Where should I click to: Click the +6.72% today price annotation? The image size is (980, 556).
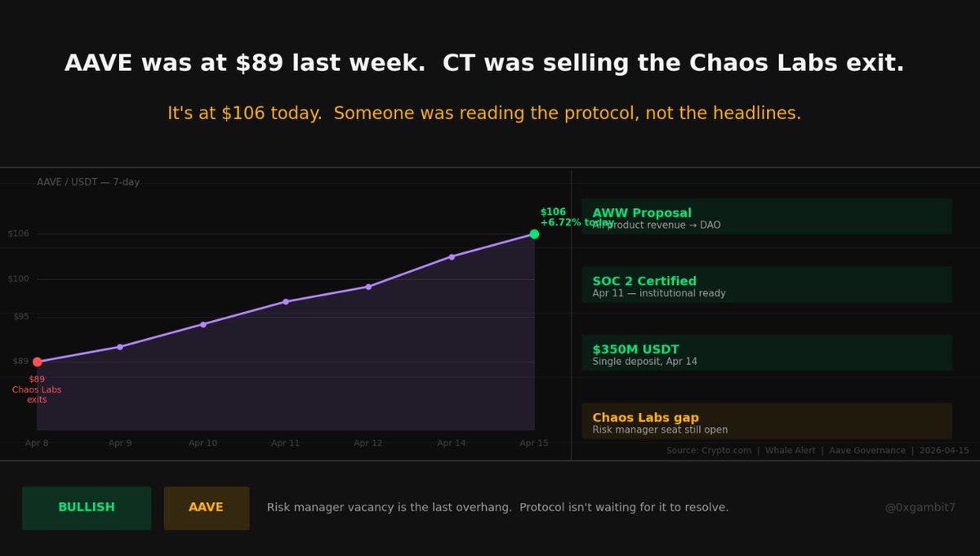577,223
